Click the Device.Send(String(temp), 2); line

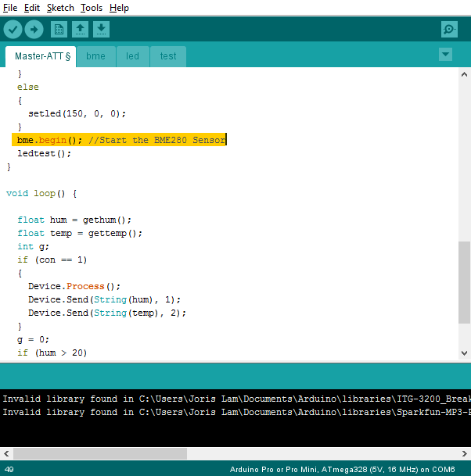pos(107,313)
